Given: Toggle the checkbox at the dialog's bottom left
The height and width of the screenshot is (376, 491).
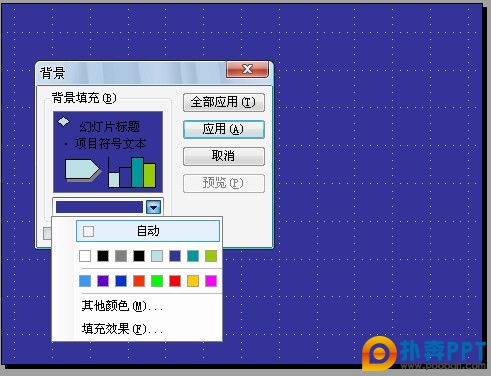Looking at the screenshot, I should click(48, 233).
